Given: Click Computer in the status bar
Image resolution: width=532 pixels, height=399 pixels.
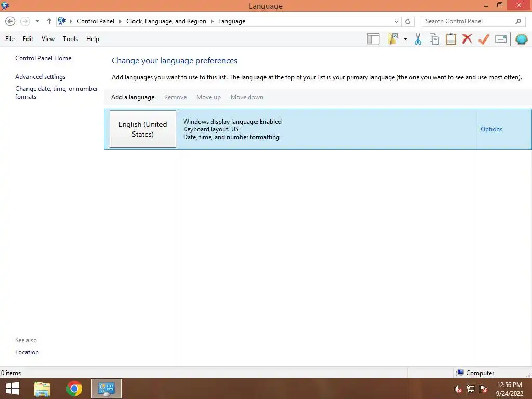Looking at the screenshot, I should click(475, 373).
